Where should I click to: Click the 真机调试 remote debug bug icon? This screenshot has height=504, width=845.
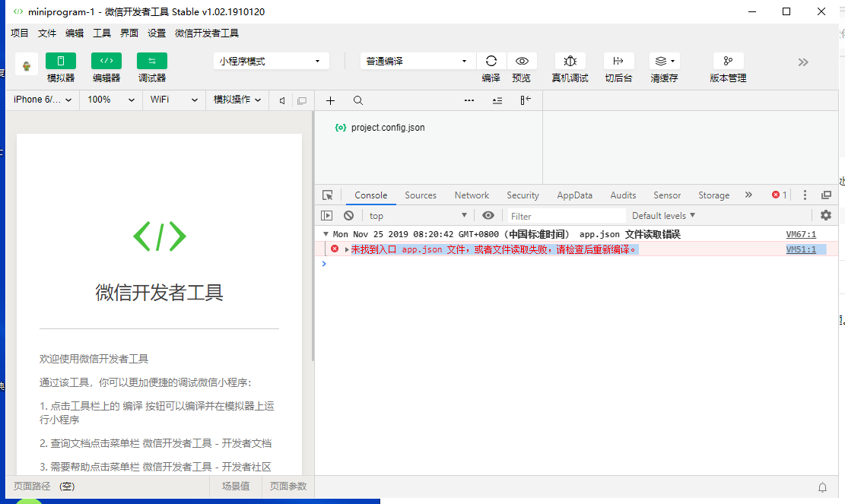[570, 61]
